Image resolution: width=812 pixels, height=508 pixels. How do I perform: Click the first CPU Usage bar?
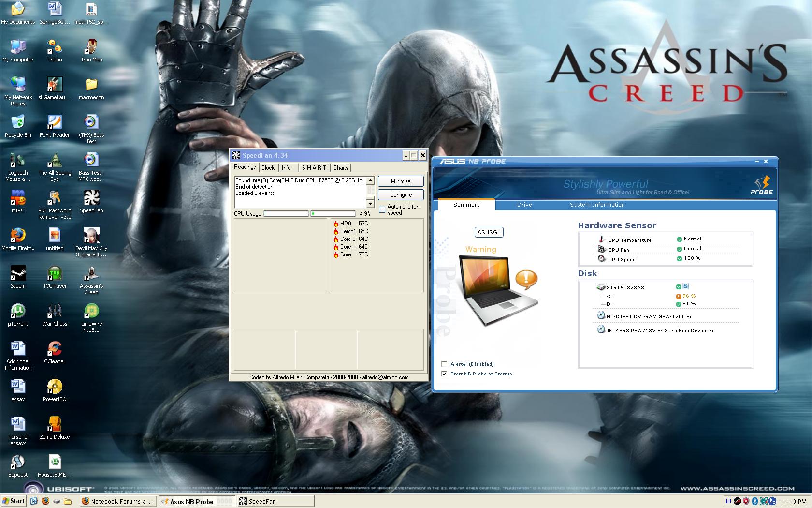pos(286,213)
